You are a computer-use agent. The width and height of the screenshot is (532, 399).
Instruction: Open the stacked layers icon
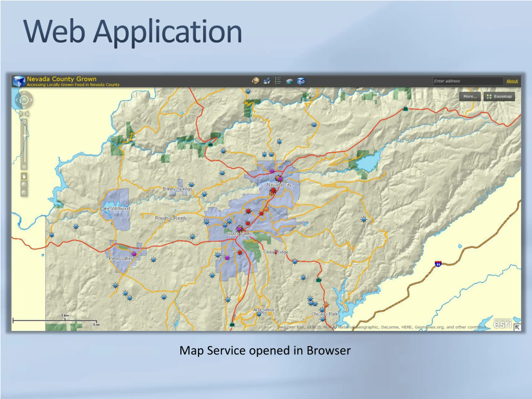(x=289, y=81)
